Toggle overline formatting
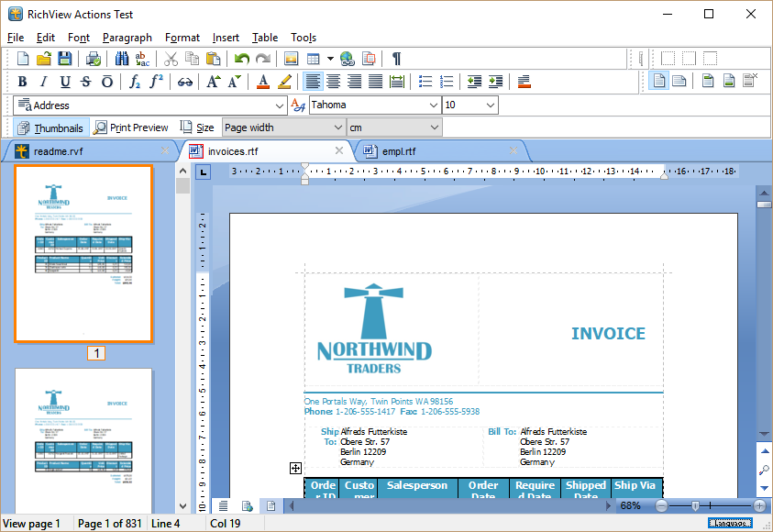 click(107, 82)
